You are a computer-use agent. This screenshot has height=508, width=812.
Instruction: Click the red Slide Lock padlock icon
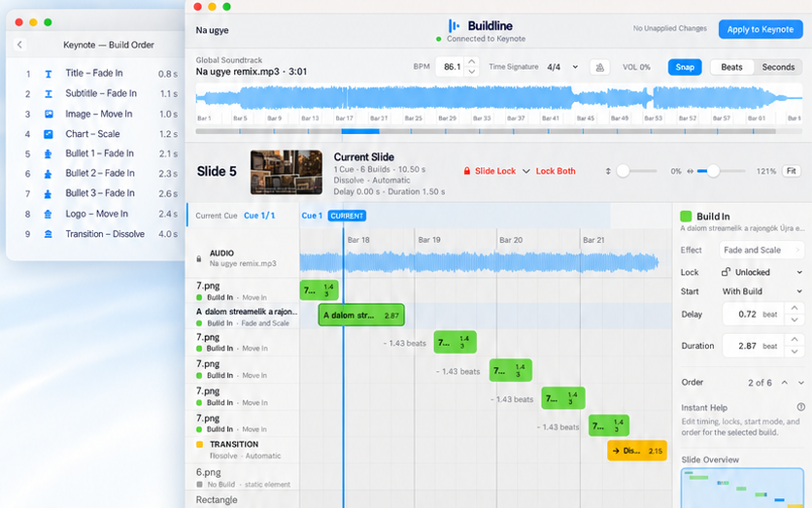tap(466, 171)
